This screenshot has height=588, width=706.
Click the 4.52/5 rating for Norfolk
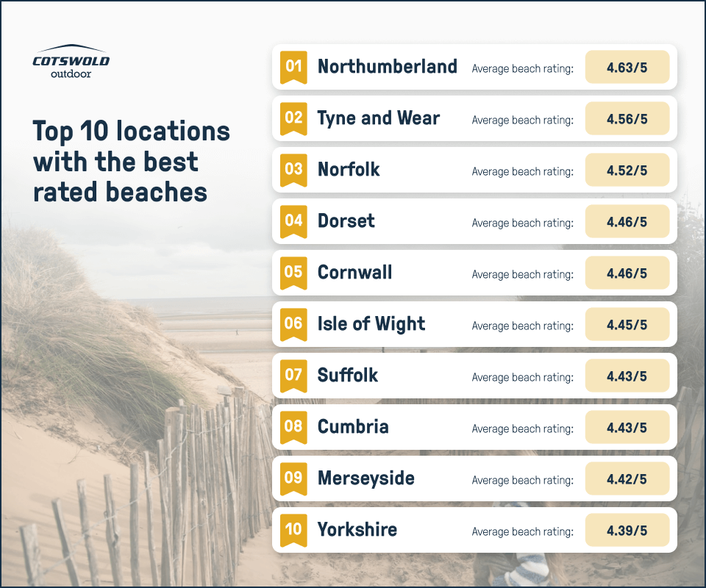tap(627, 170)
